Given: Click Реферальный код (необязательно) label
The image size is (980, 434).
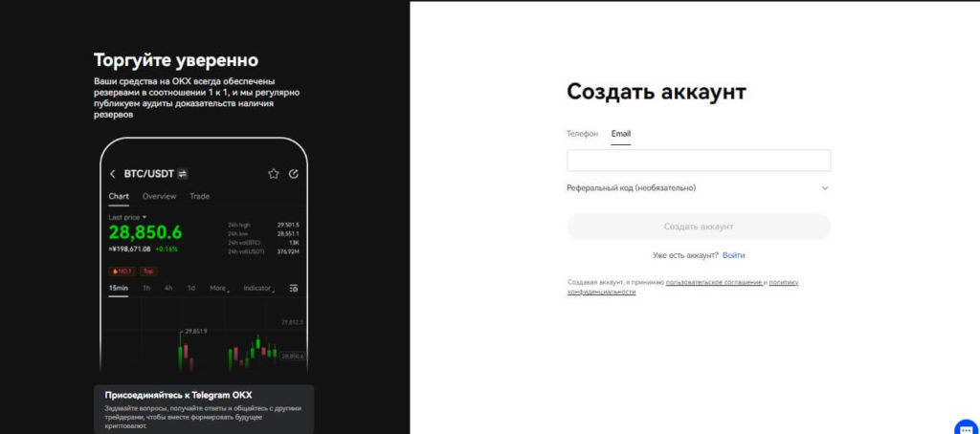Looking at the screenshot, I should click(632, 188).
